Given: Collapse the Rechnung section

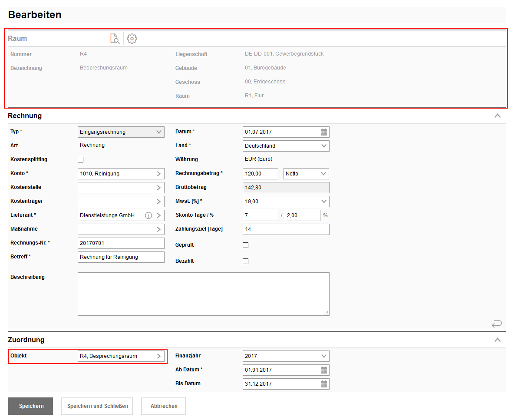Looking at the screenshot, I should (498, 116).
